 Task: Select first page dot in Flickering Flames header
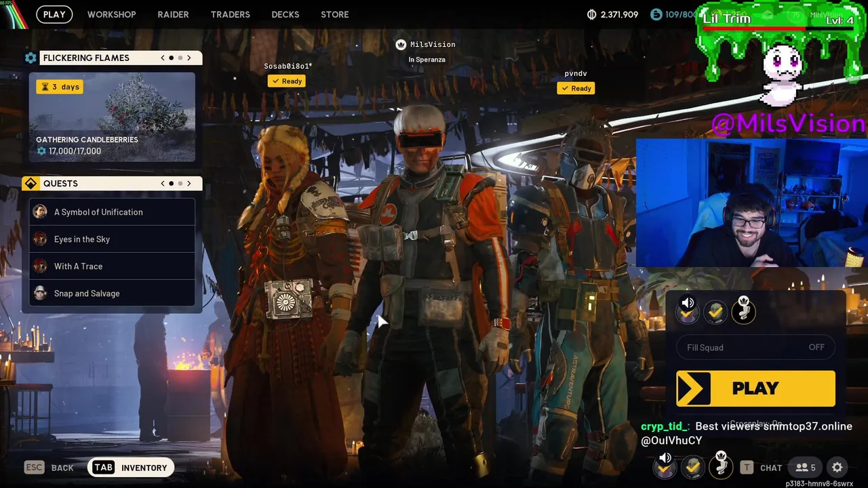(x=172, y=58)
